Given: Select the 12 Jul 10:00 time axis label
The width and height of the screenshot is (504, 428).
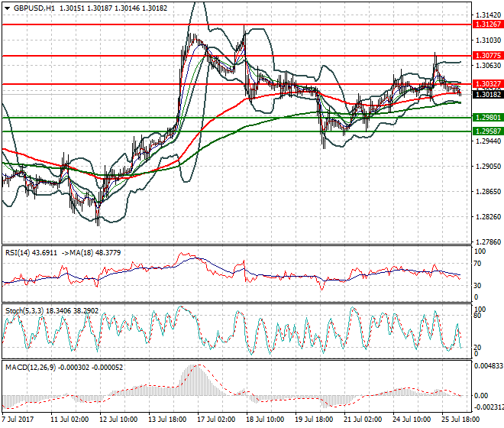Looking at the screenshot, I should click(118, 420).
